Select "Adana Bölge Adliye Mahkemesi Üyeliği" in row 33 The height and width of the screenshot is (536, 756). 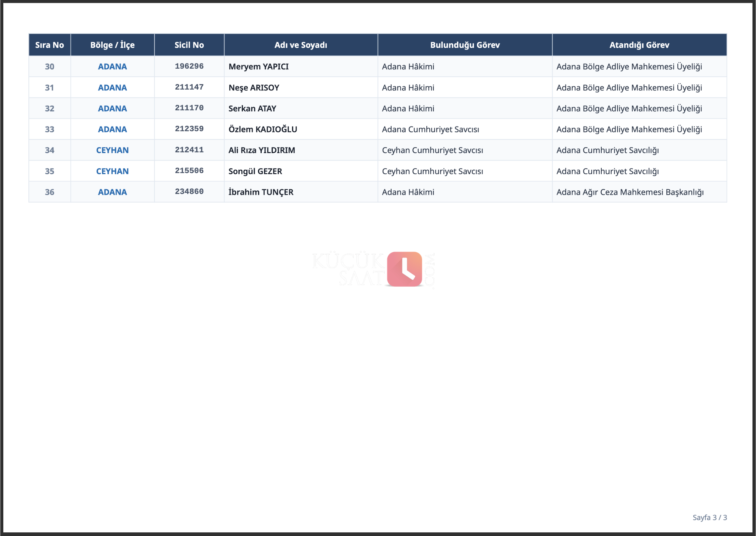629,129
